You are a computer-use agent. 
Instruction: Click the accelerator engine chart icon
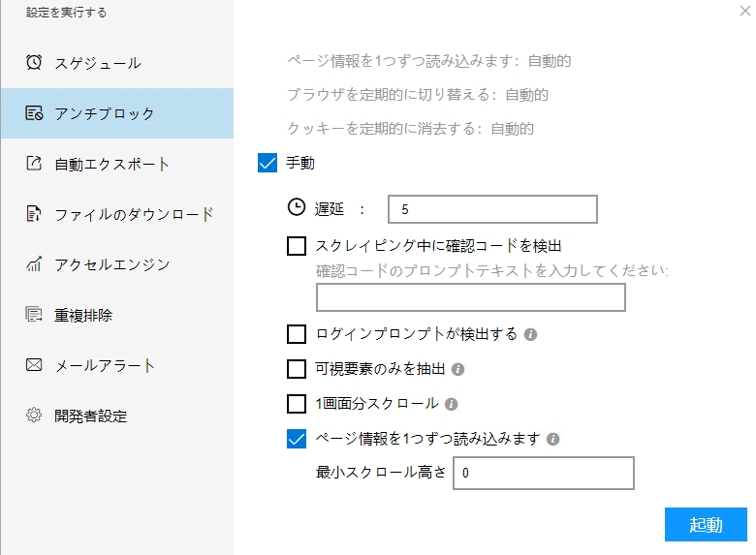(x=34, y=264)
